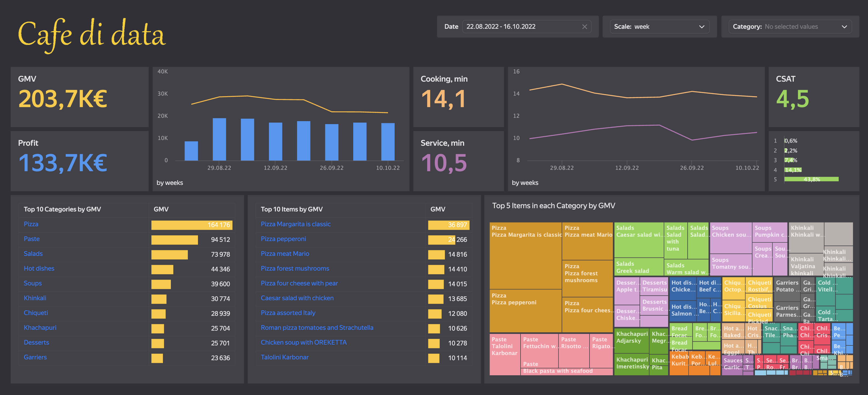This screenshot has width=868, height=395.
Task: Click the Top 10 Categories column header
Action: (x=62, y=209)
